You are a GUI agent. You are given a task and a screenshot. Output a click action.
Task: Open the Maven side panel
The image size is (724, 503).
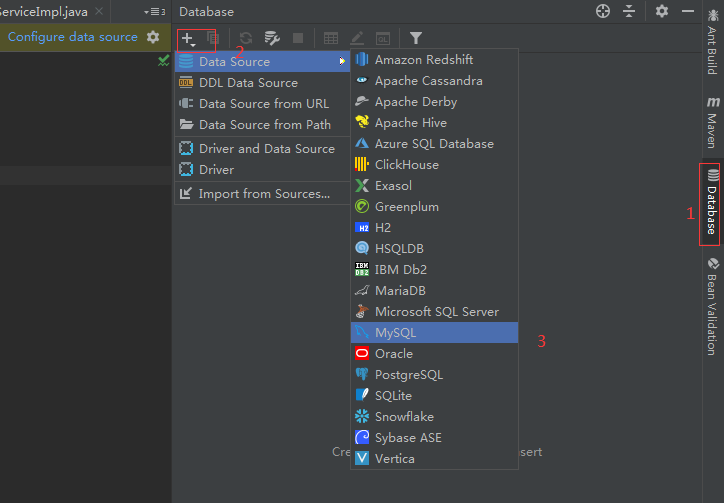pos(712,122)
